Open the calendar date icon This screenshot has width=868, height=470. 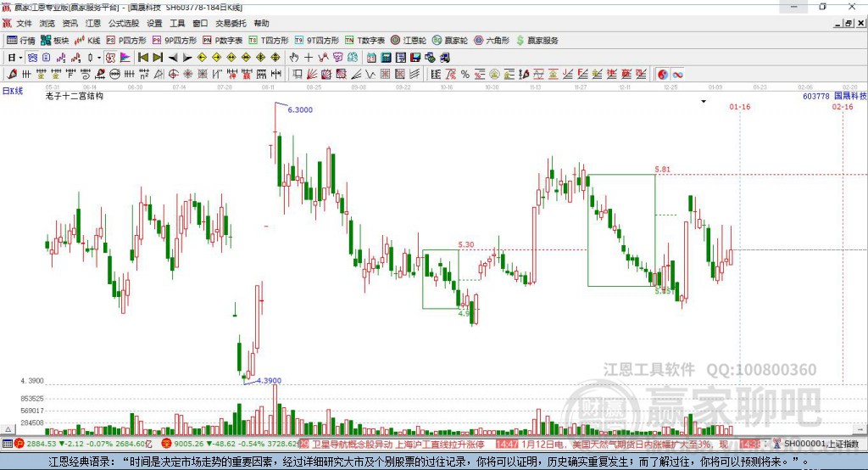click(371, 58)
